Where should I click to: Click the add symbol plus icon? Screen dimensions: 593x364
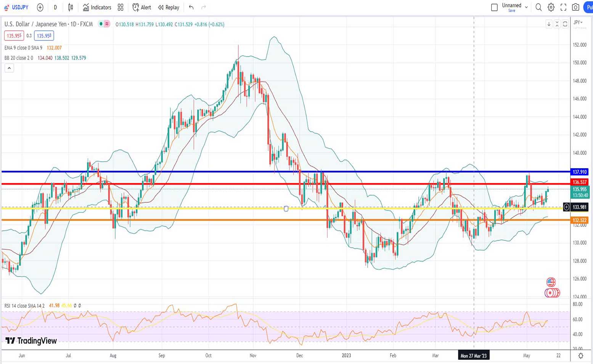(40, 7)
